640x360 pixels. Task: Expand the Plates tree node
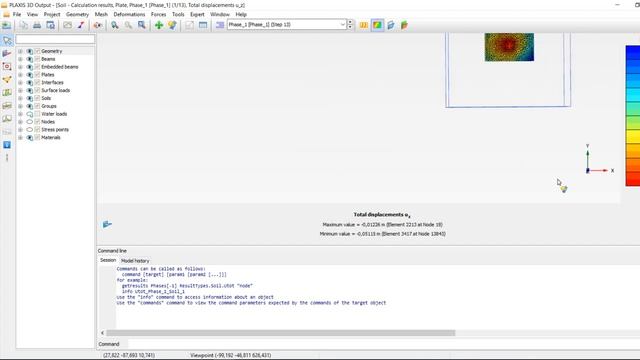point(20,75)
